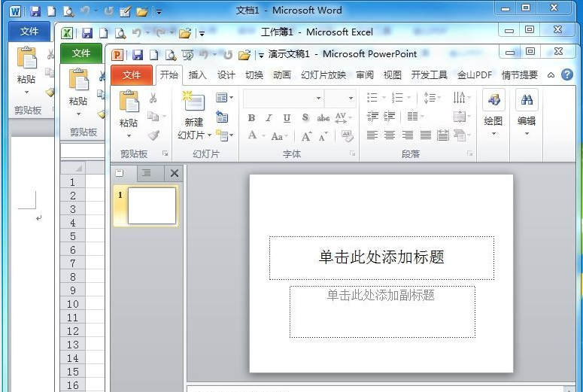Open the 金山PDF tab
Screen dimensions: 583x392
(x=475, y=75)
